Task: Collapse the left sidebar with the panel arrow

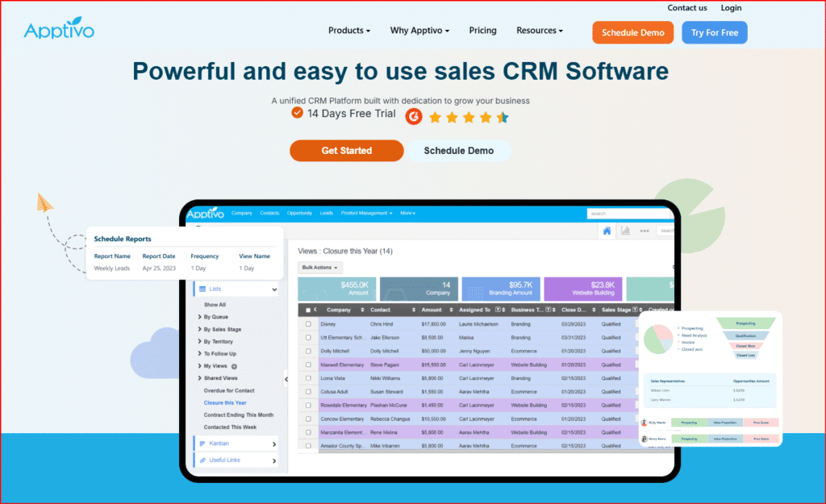Action: 286,379
